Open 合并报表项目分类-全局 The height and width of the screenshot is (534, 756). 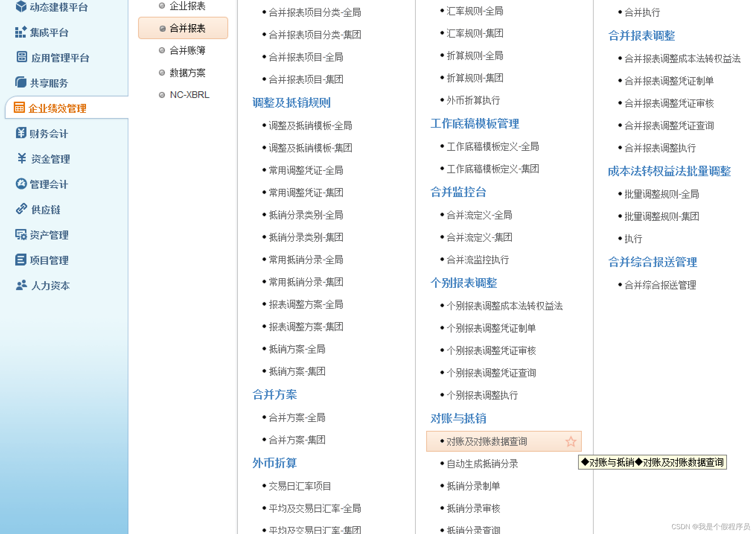(315, 12)
